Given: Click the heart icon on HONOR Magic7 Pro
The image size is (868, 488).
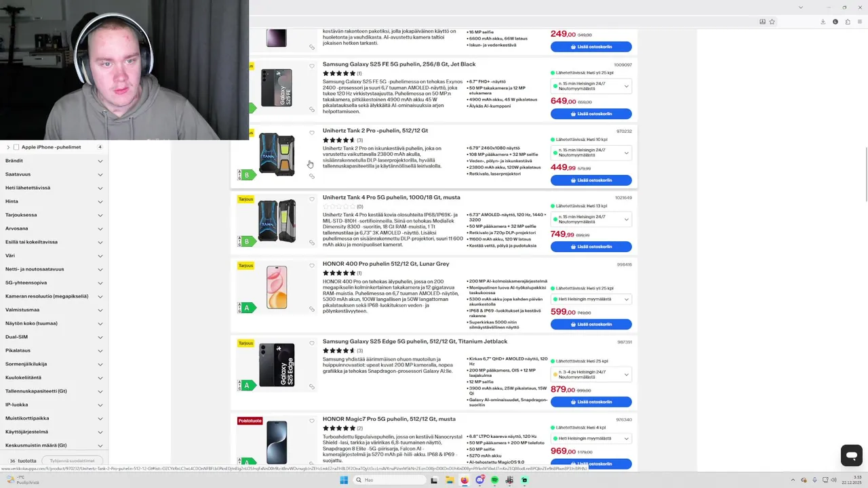Looking at the screenshot, I should (312, 421).
